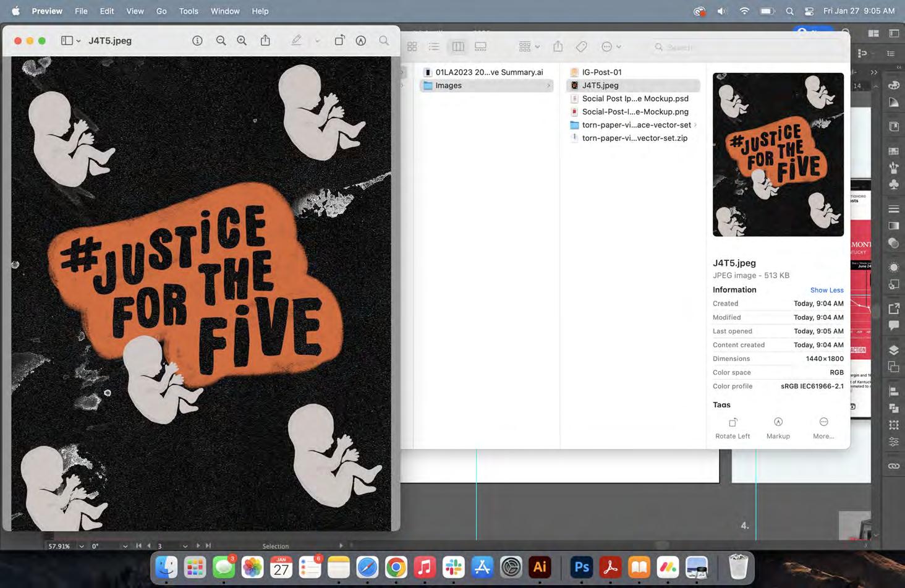The width and height of the screenshot is (905, 588).
Task: Open Markup toolbar in Preview window
Action: click(x=361, y=41)
